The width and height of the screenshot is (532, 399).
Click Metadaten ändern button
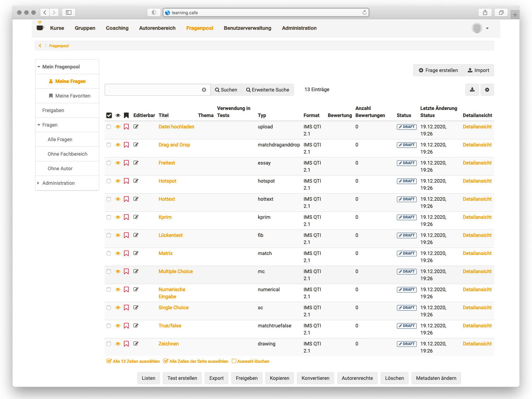[436, 378]
